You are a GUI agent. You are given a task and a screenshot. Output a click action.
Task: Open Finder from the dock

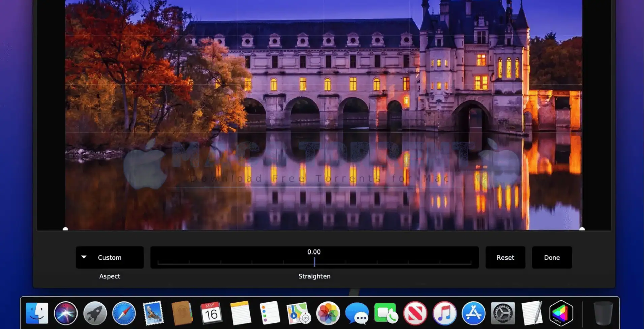pos(37,313)
